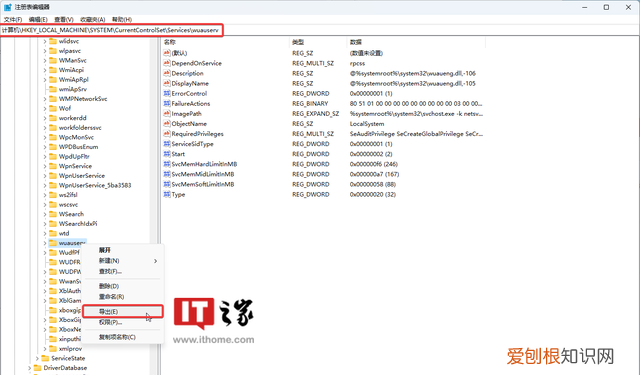The width and height of the screenshot is (640, 375).
Task: Click the workfolderssvc folder icon
Action: click(53, 128)
